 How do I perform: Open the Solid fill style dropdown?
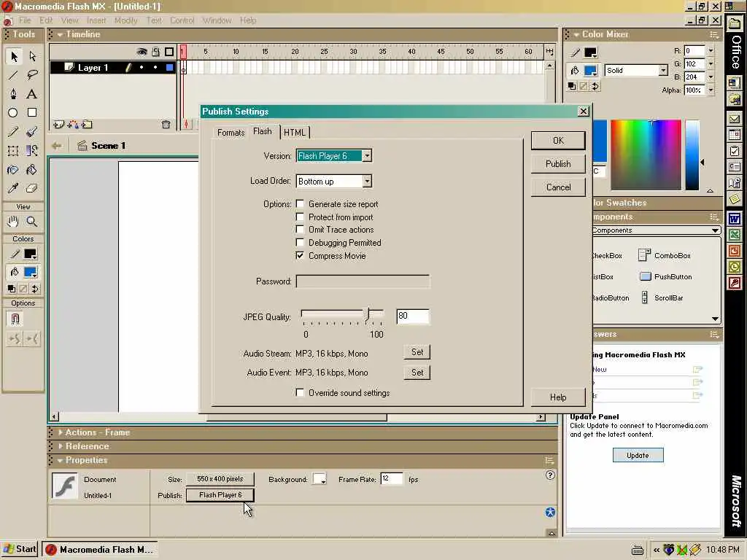point(663,71)
